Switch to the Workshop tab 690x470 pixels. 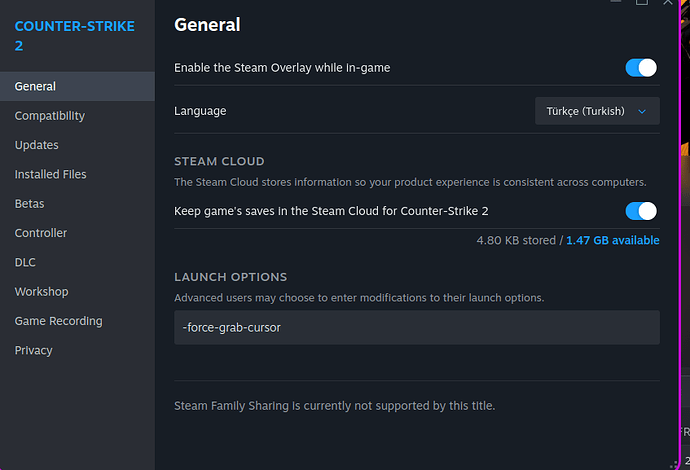click(x=77, y=292)
